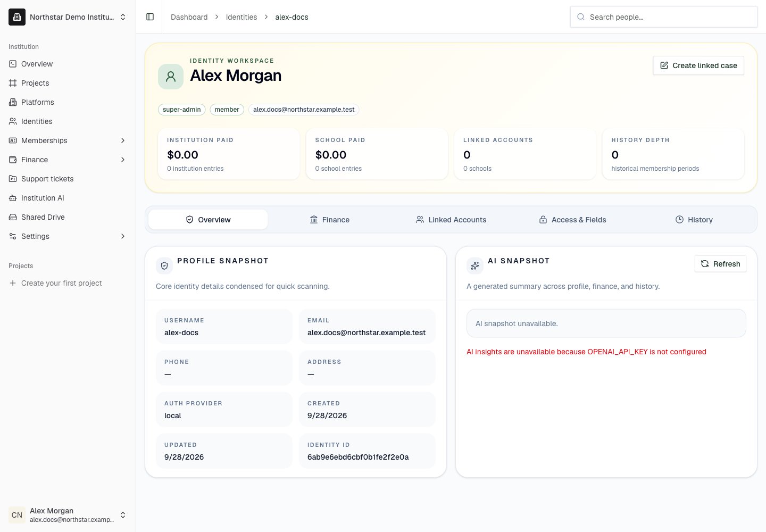Select the Overview tab
This screenshot has width=766, height=532.
point(208,220)
